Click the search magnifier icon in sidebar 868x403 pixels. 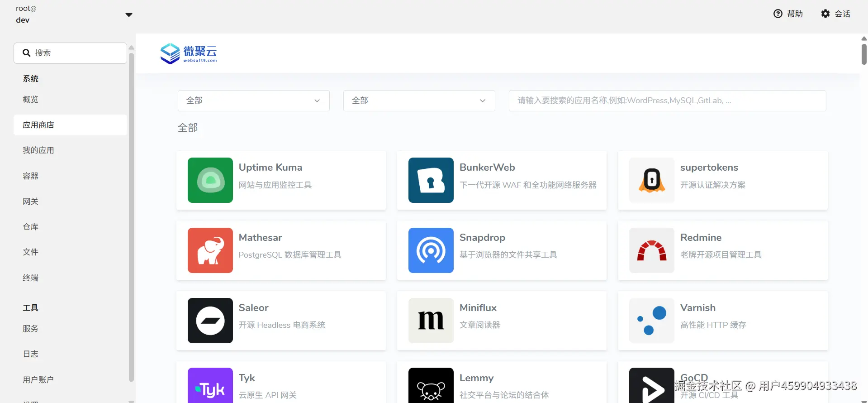[27, 53]
